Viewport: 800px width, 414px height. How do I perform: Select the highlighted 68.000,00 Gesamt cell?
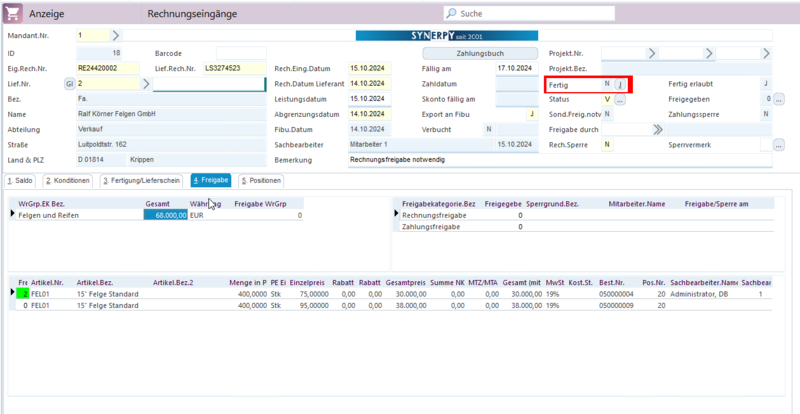coord(165,215)
